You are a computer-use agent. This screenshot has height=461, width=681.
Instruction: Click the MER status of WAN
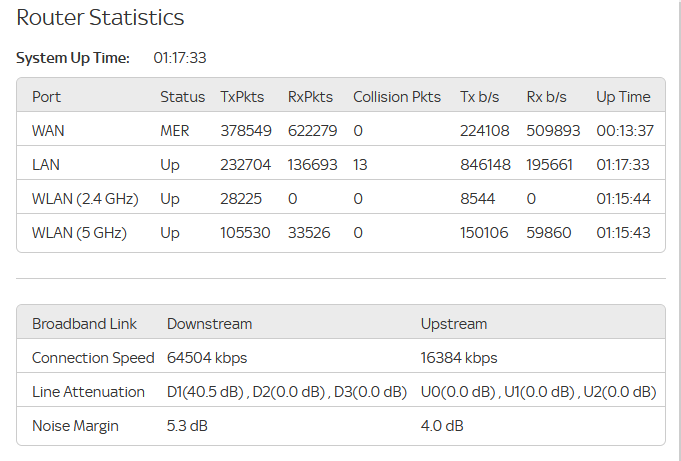click(x=175, y=131)
